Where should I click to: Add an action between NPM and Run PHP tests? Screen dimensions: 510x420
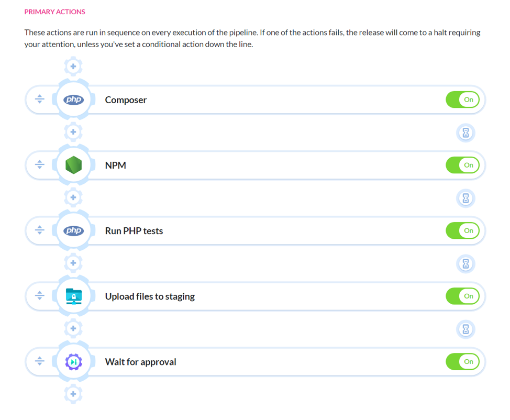73,197
